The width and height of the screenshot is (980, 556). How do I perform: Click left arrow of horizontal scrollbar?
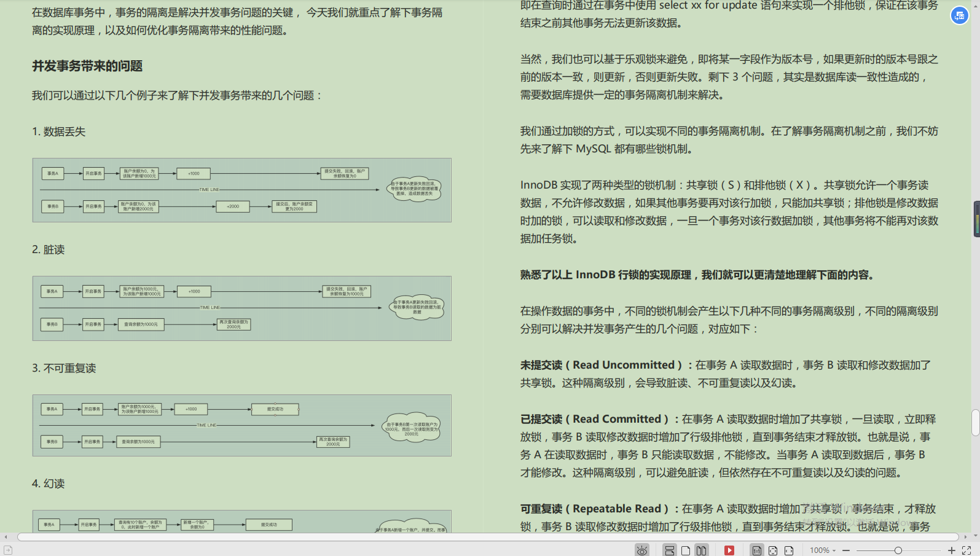6,537
